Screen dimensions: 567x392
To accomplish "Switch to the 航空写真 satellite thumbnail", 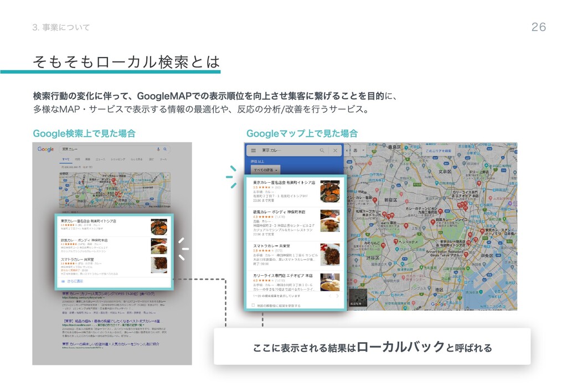I will [358, 298].
